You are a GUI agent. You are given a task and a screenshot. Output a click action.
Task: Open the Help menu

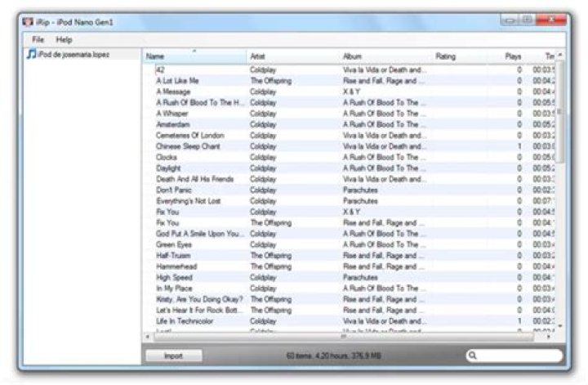pyautogui.click(x=64, y=39)
